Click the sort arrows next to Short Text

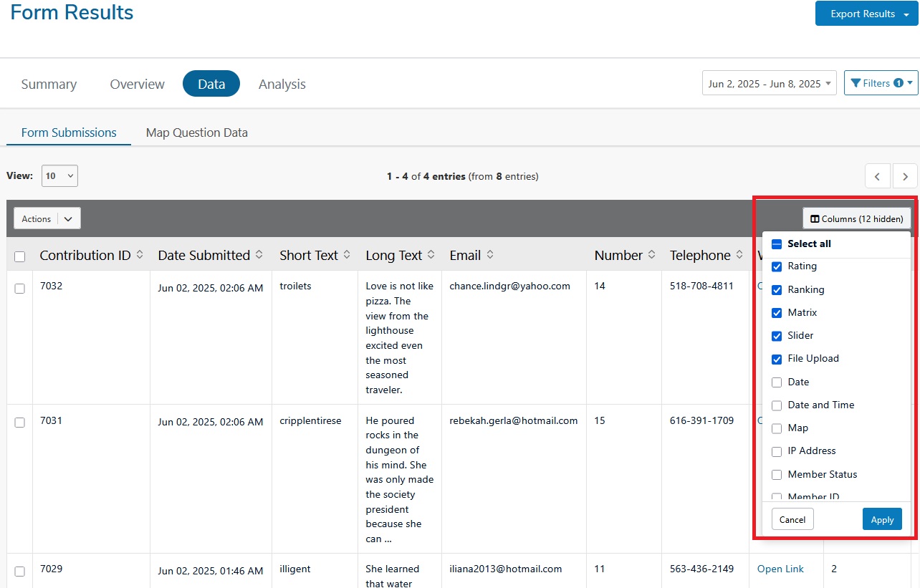point(347,255)
